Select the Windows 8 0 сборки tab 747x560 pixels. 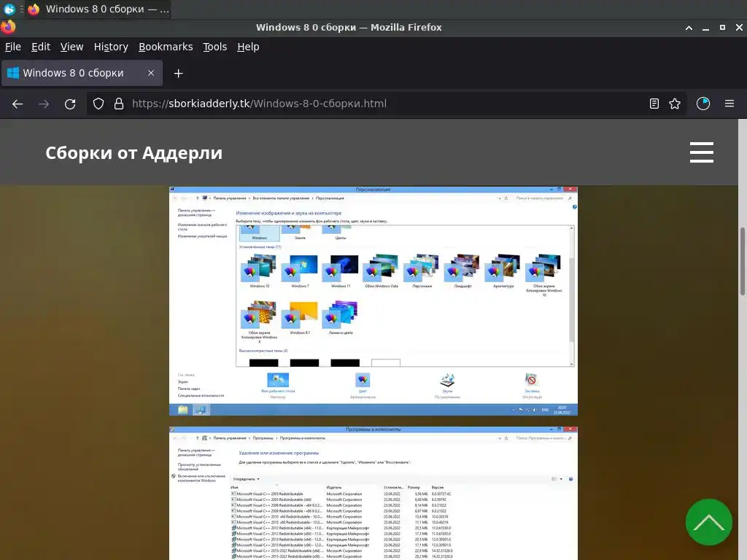tap(82, 73)
